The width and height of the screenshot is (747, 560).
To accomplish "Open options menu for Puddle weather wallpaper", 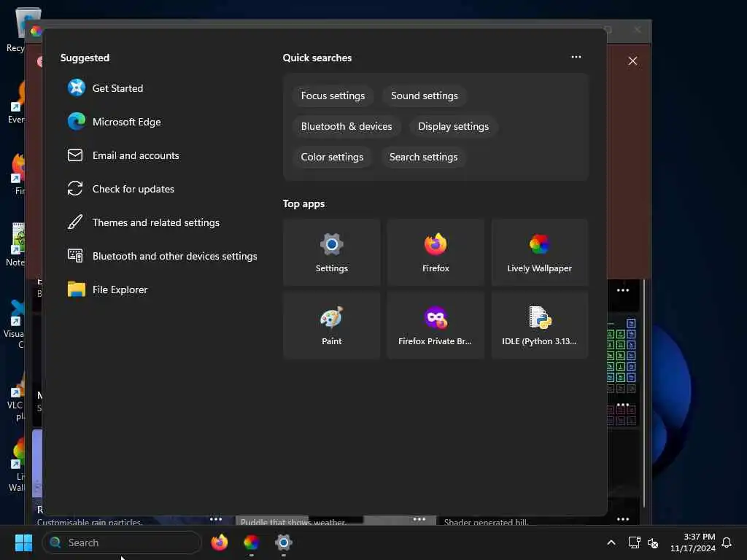I will pyautogui.click(x=419, y=519).
